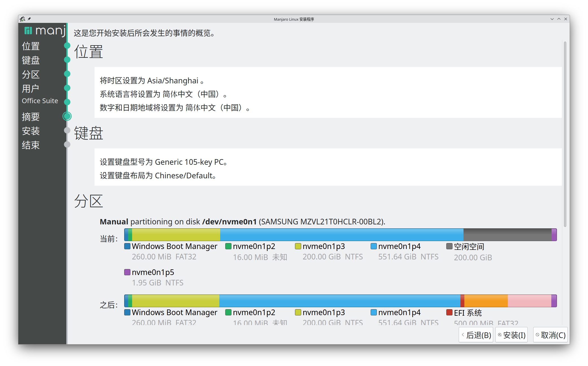This screenshot has width=588, height=366.
Task: Click the grey 结束 step indicator dot
Action: click(x=67, y=144)
